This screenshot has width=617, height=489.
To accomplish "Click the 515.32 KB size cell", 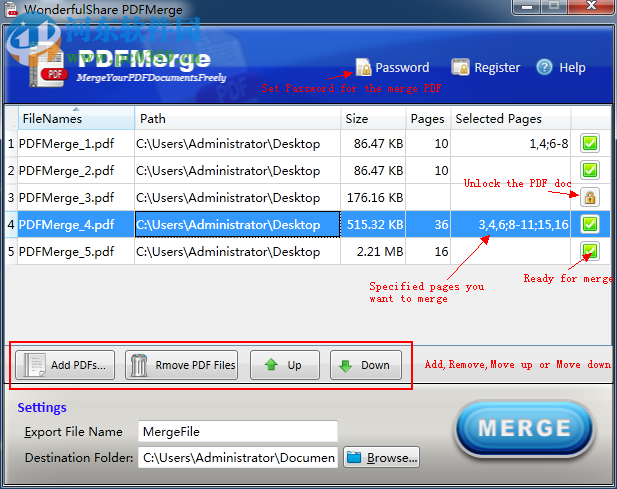I will coord(373,225).
